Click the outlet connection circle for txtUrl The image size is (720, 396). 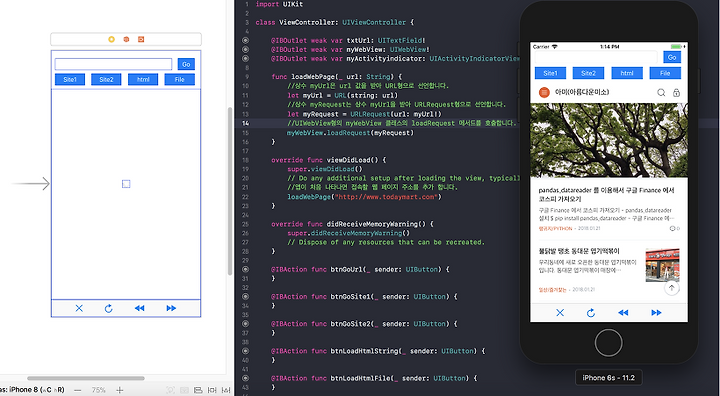point(246,40)
